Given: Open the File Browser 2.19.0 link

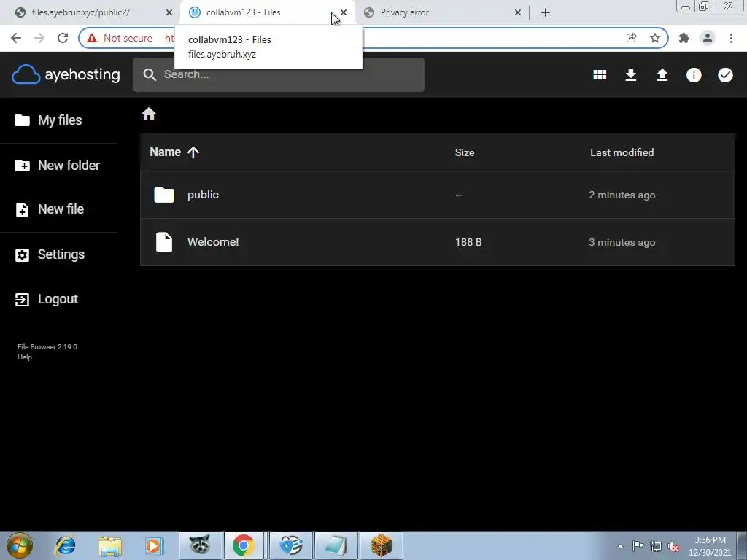Looking at the screenshot, I should (x=47, y=346).
